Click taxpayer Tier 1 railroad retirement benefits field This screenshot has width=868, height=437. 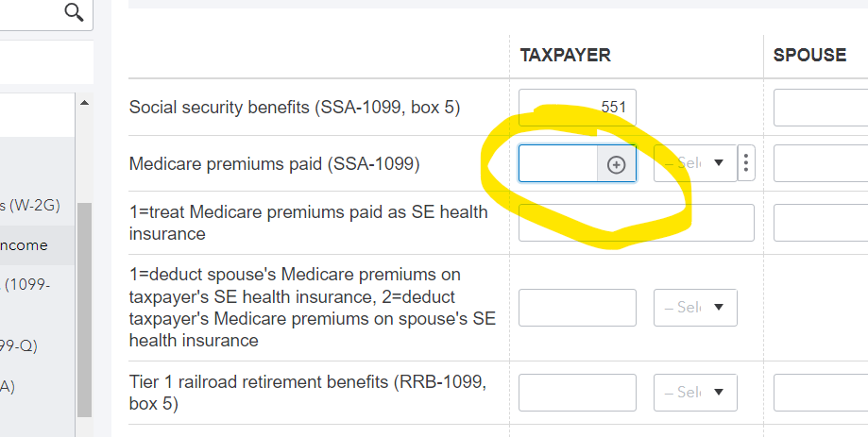[577, 393]
